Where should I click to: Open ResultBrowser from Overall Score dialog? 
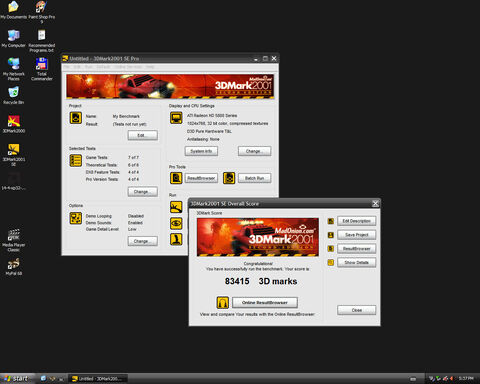356,249
